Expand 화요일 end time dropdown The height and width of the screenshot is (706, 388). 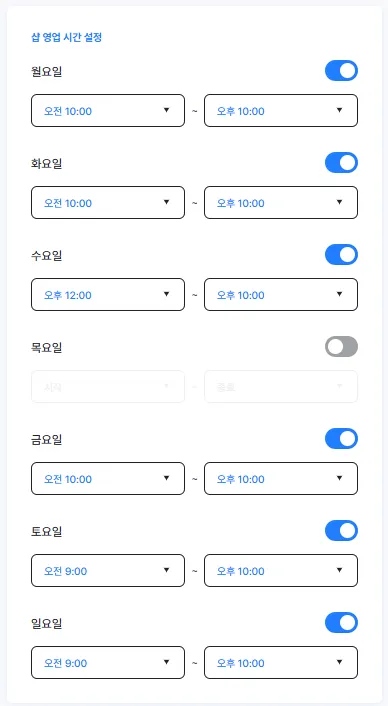point(281,203)
